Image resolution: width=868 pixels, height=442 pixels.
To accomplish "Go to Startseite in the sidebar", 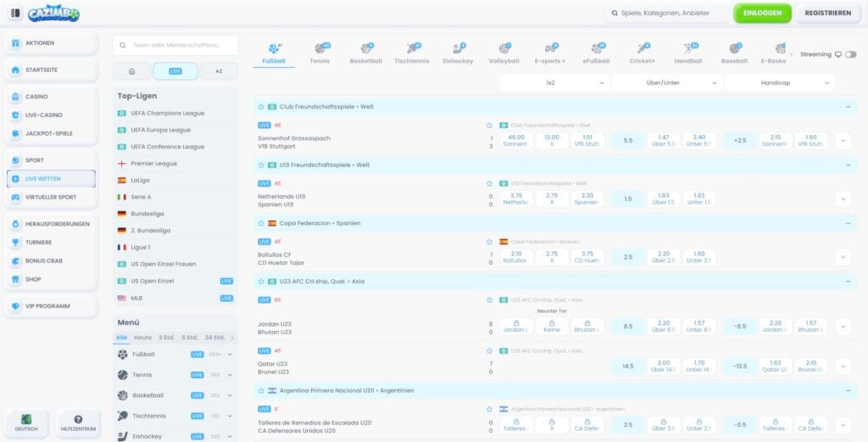I will (x=51, y=70).
